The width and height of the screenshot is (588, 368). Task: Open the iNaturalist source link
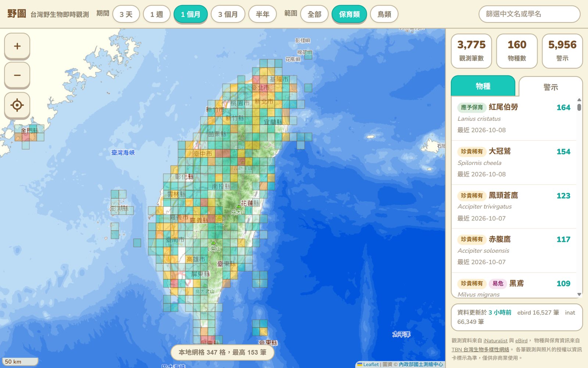click(495, 341)
